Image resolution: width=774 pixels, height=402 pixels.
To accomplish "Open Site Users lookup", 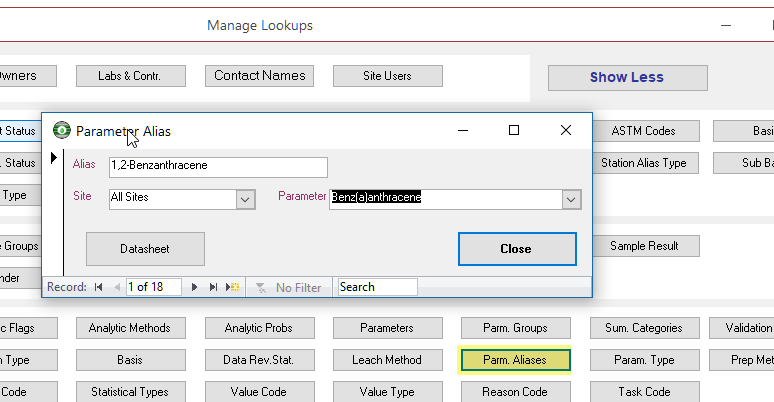I will click(387, 76).
